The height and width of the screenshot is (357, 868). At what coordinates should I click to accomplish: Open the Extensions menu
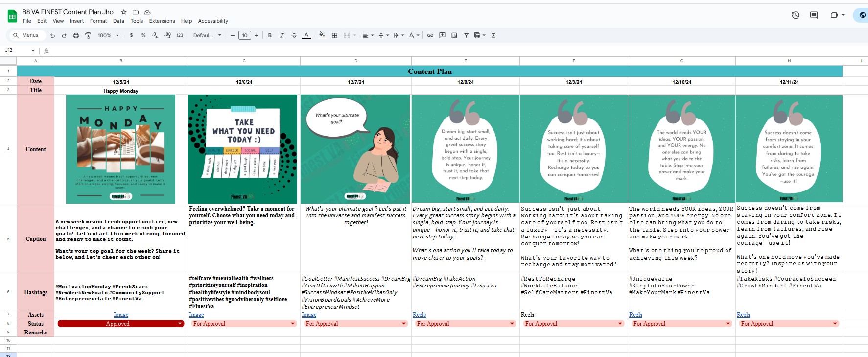point(162,21)
